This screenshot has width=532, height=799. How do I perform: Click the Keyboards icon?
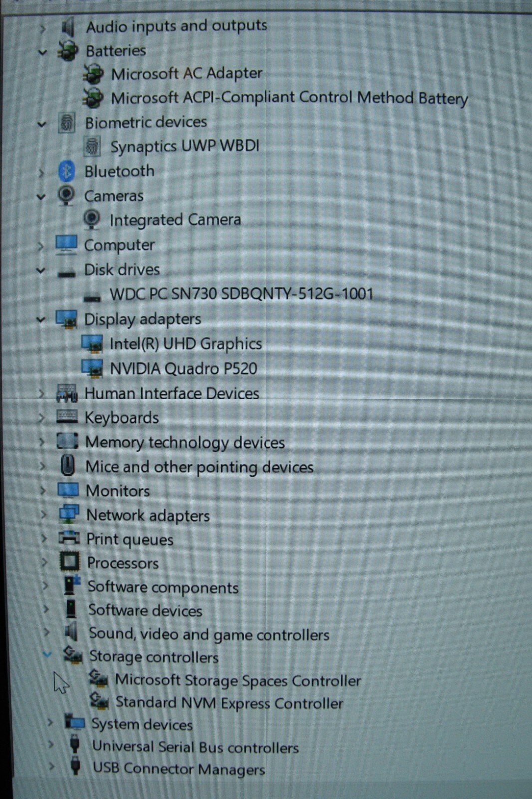click(x=67, y=416)
